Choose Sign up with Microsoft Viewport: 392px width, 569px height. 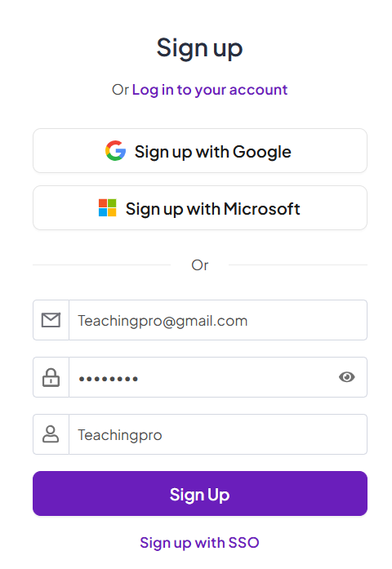(200, 208)
